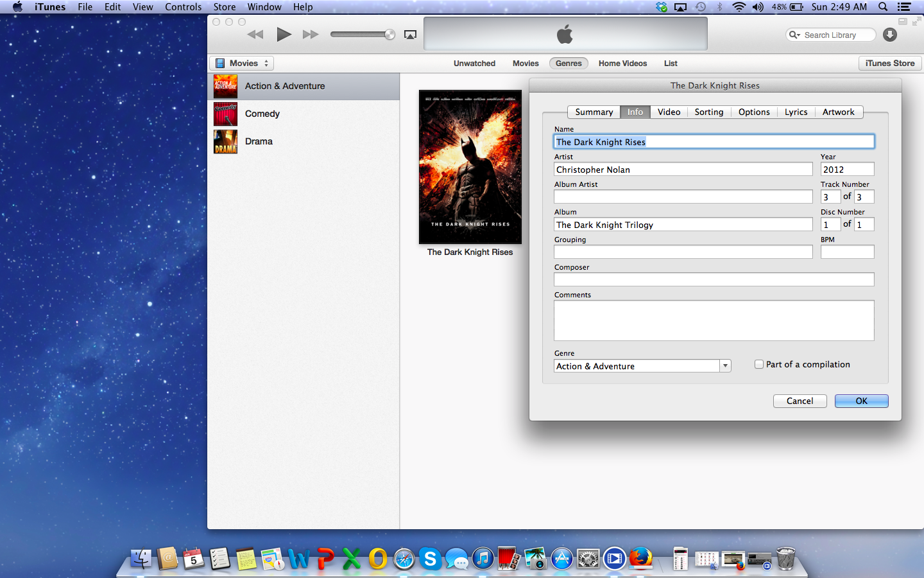Screen dimensions: 924x578
Task: Open the File menu
Action: point(85,7)
